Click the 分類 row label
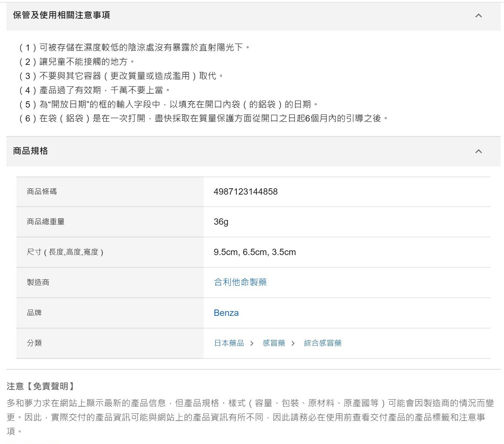This screenshot has width=504, height=444. pos(34,343)
